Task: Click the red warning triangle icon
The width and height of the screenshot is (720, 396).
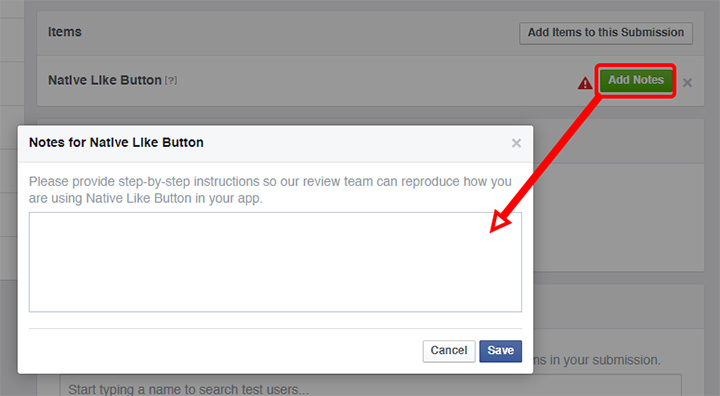Action: 585,83
